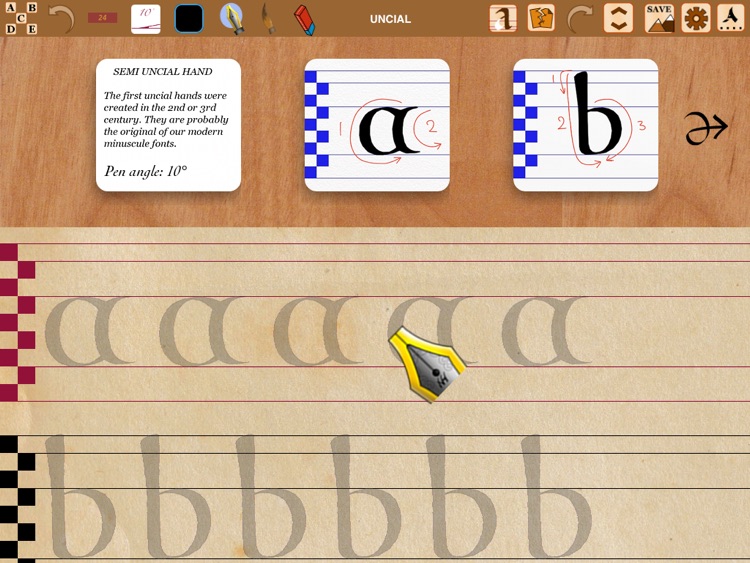Click the floating yellow pen nib cursor
The image size is (750, 563).
[x=427, y=364]
